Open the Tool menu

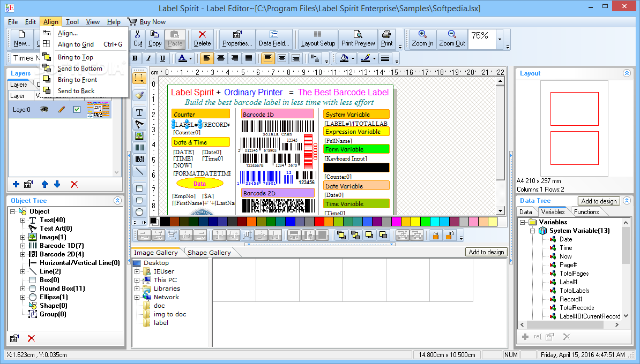[72, 22]
